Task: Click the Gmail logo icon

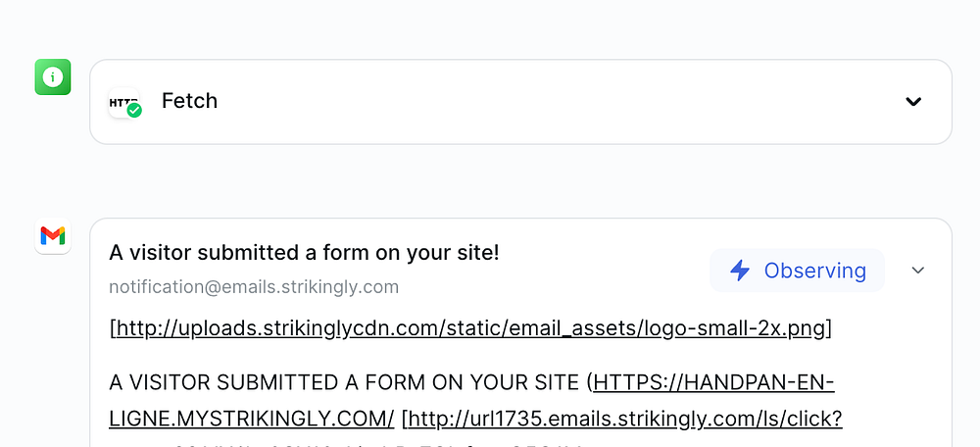Action: (x=53, y=235)
